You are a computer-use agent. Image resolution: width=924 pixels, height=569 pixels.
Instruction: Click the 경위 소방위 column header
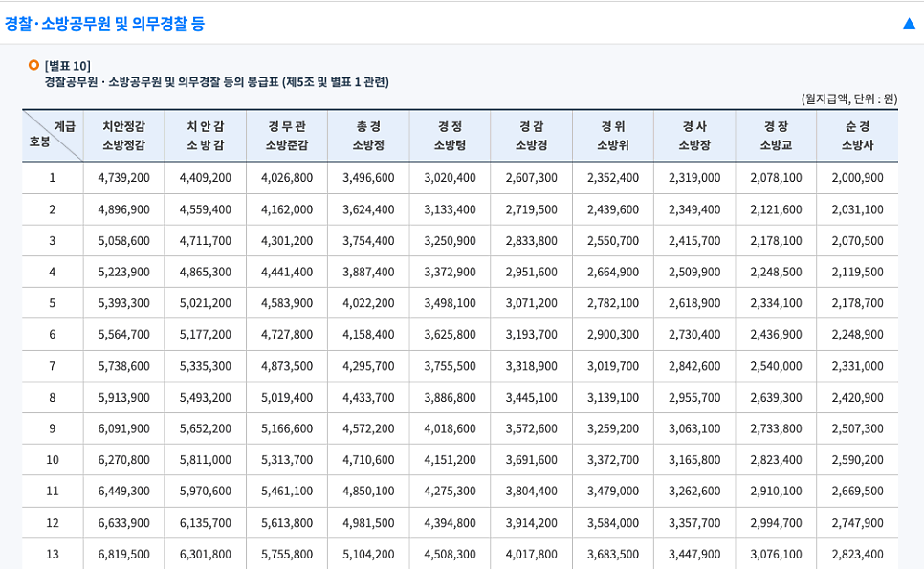pyautogui.click(x=613, y=136)
